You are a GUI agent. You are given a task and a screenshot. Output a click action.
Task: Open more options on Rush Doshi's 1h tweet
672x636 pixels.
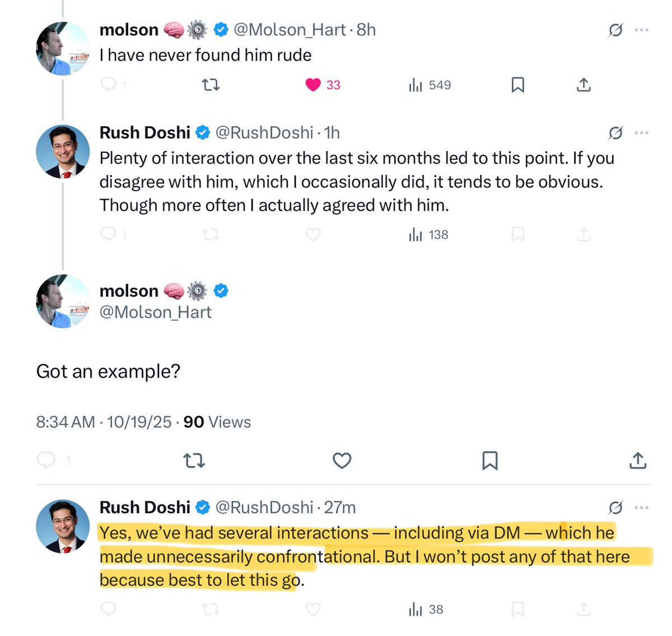pos(642,133)
